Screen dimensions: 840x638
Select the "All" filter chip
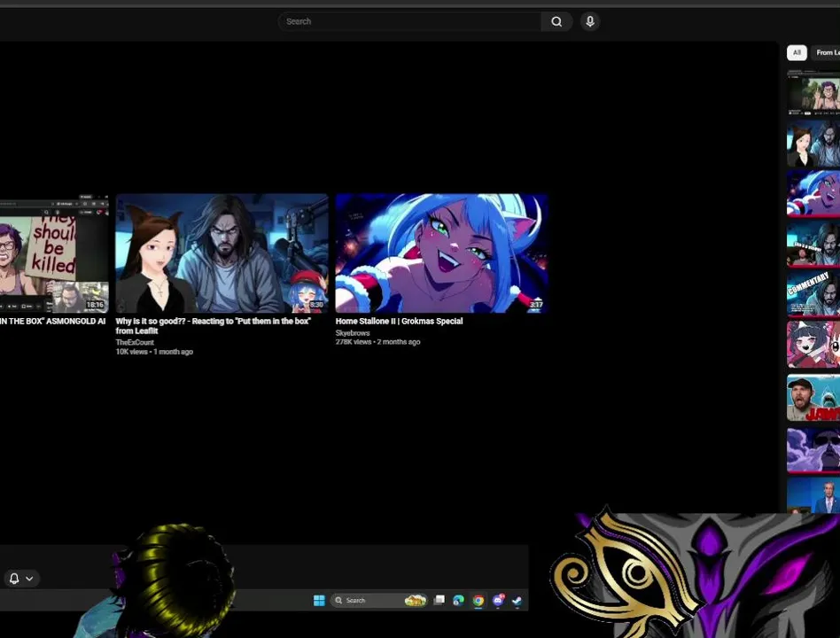797,52
